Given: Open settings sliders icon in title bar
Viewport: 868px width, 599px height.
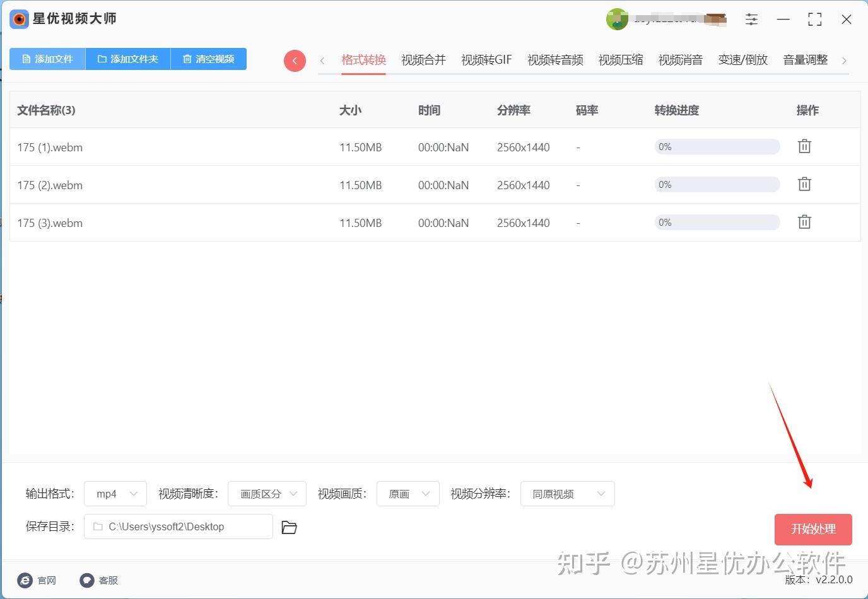Looking at the screenshot, I should (x=751, y=20).
